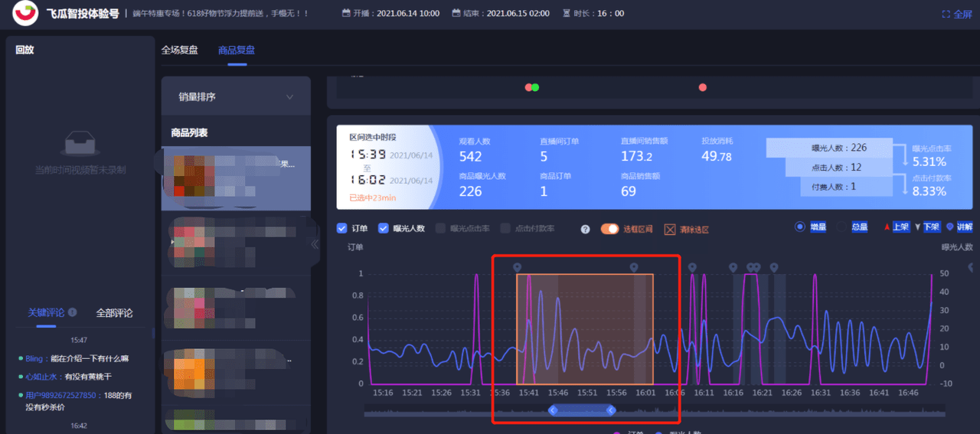This screenshot has height=434, width=980.
Task: Click the help question mark icon
Action: pyautogui.click(x=586, y=229)
